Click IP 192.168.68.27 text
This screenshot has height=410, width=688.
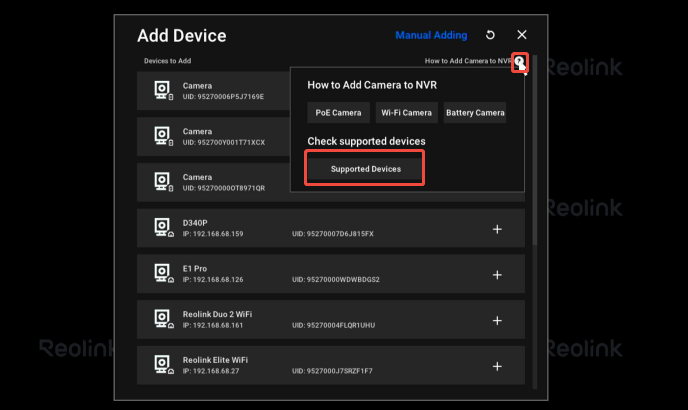(211, 371)
